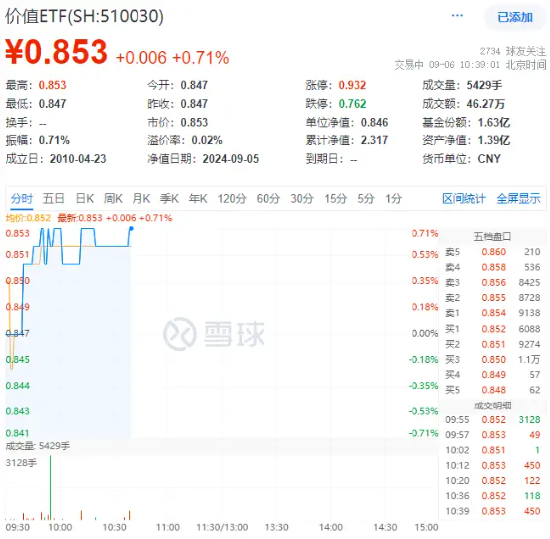550x539 pixels.
Task: Click the 09:57 trade record row
Action: 492,435
